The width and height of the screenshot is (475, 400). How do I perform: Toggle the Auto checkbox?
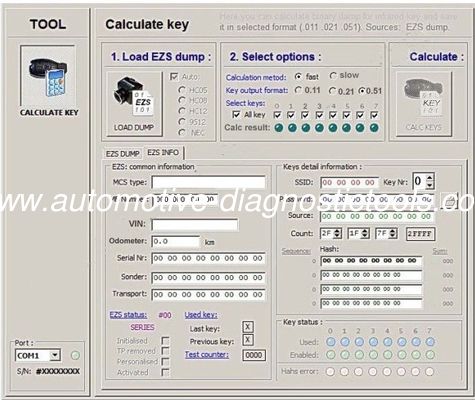174,77
